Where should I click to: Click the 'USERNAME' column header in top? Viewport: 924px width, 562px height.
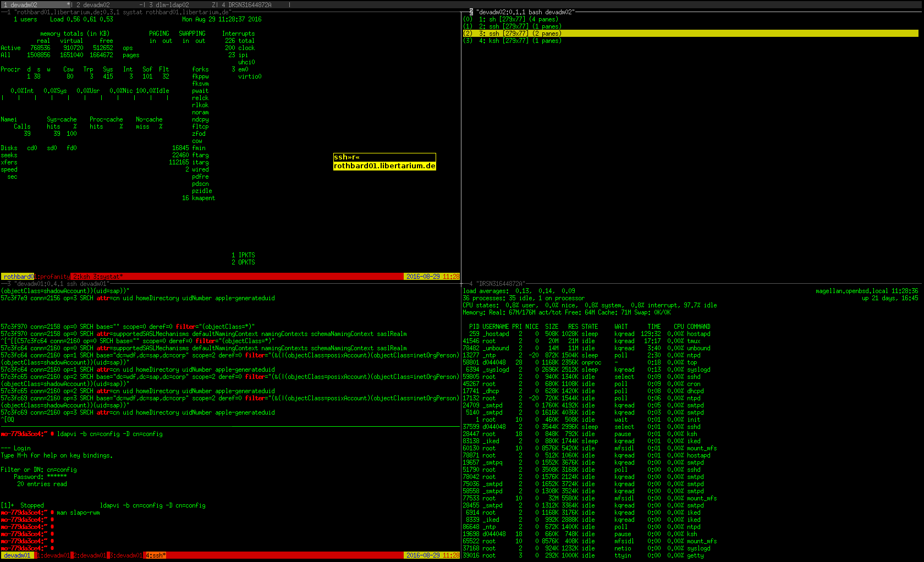coord(495,327)
